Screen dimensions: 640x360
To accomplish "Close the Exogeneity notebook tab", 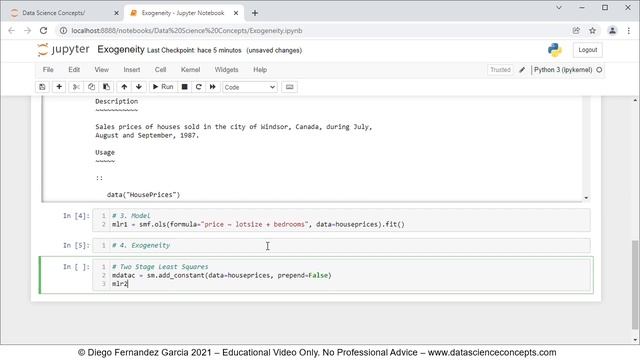I will [236, 13].
